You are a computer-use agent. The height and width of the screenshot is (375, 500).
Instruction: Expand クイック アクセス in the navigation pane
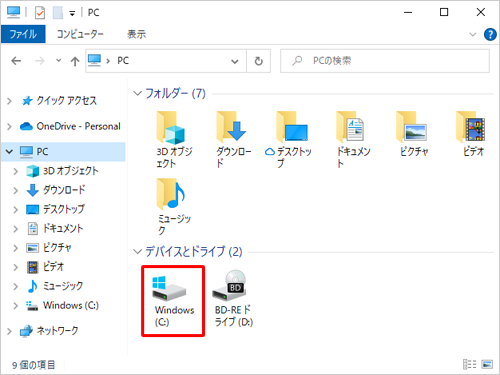[x=9, y=101]
